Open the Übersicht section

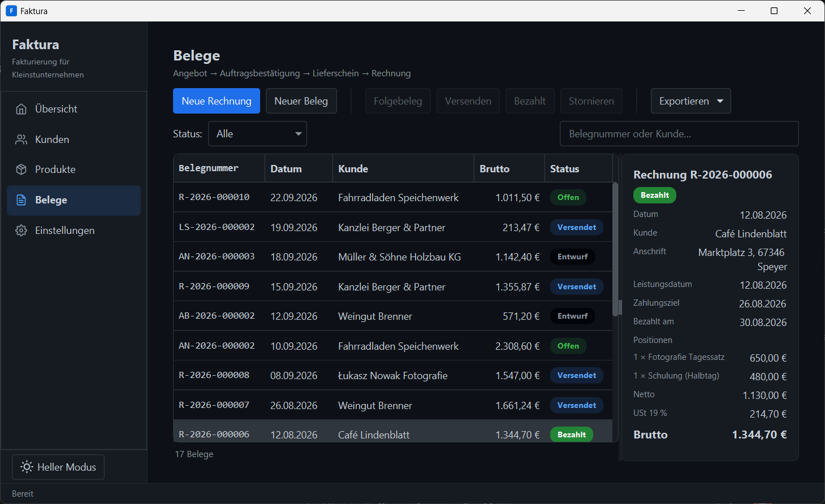click(x=74, y=109)
